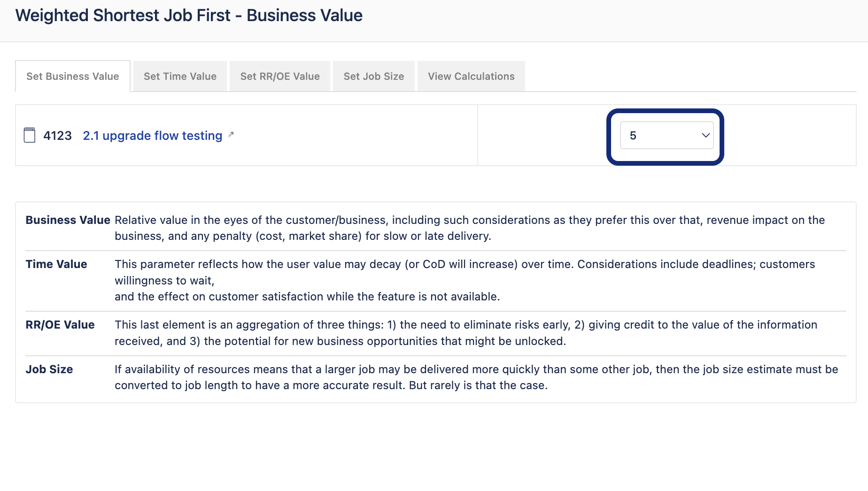
Task: Open the '2.1 upgrade flow testing' link
Action: [x=153, y=136]
